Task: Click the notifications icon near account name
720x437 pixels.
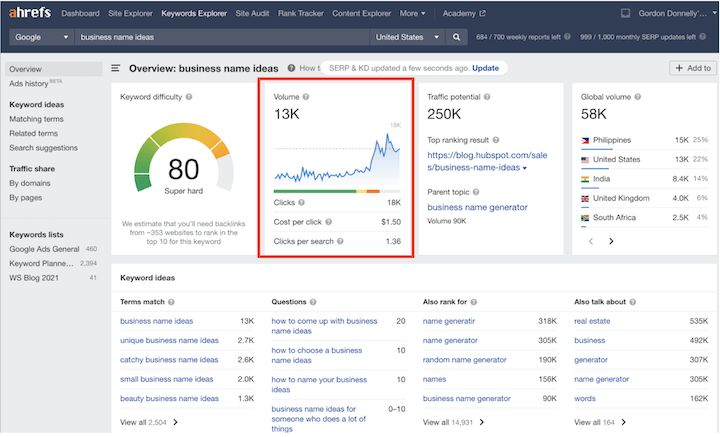Action: [625, 13]
